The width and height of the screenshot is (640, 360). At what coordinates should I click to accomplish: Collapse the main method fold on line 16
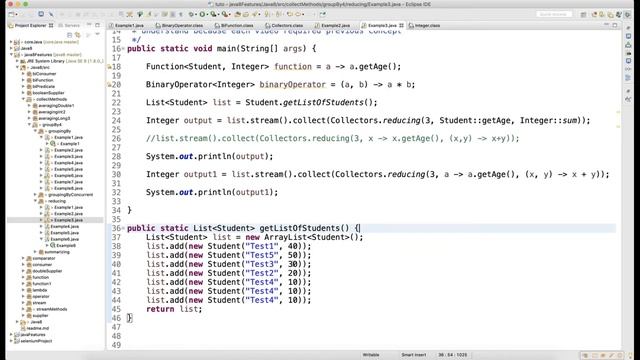[x=123, y=49]
